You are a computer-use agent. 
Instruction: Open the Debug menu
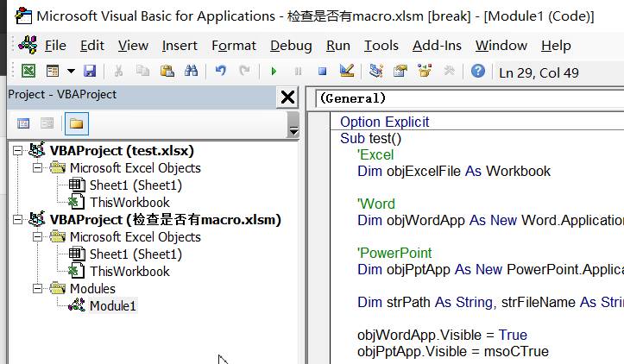291,46
